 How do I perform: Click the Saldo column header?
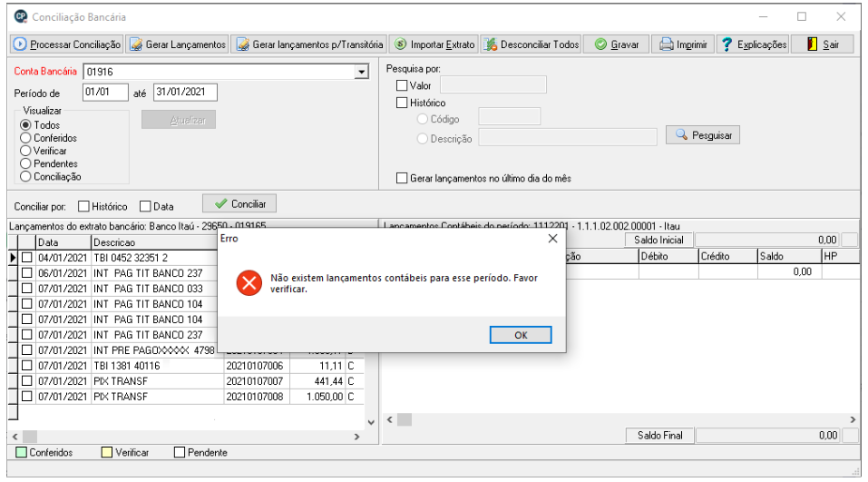coord(789,257)
